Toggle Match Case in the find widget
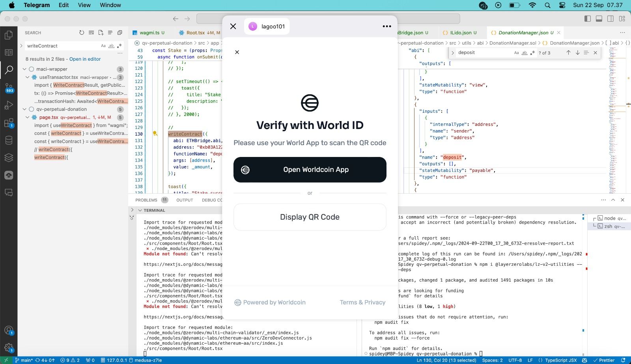 click(516, 52)
